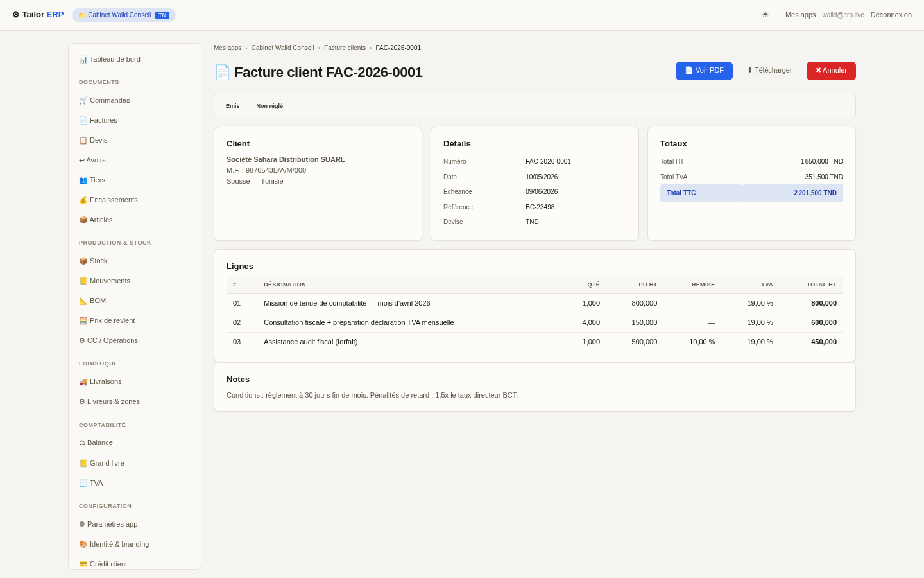Open Tiers in the sidebar
Screen dimensions: 924x578
point(135,180)
